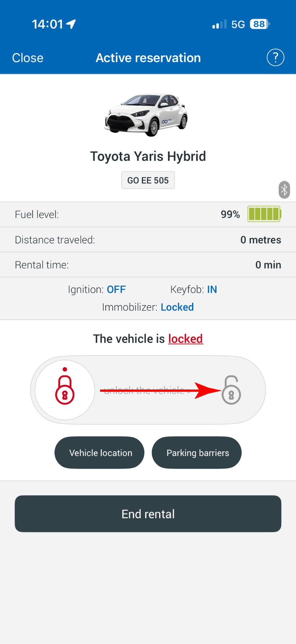Close the active reservation screen
Screen dimensions: 296x644
[28, 58]
